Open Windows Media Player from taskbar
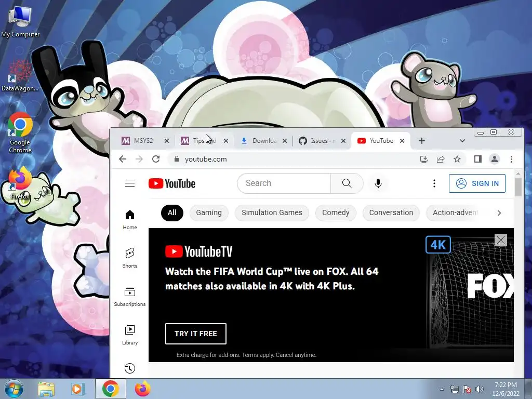This screenshot has height=399, width=532. 77,389
